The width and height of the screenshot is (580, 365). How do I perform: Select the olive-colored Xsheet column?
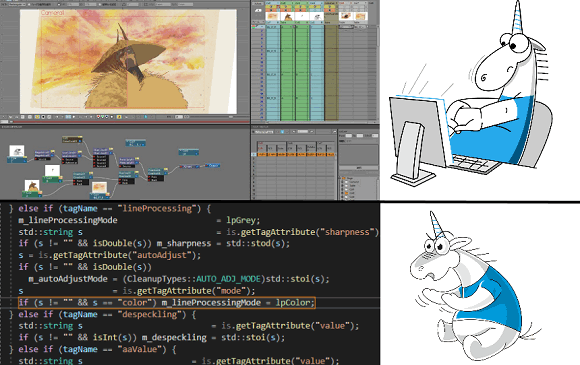tap(331, 72)
